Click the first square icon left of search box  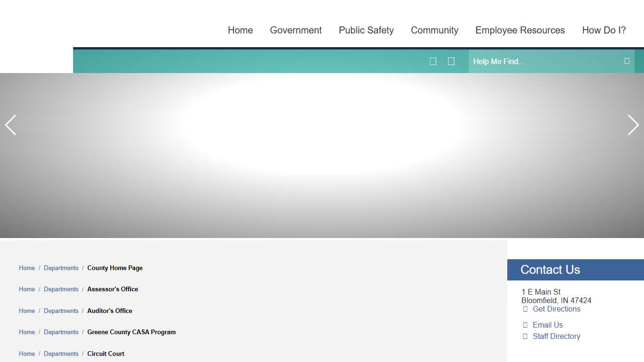click(433, 61)
